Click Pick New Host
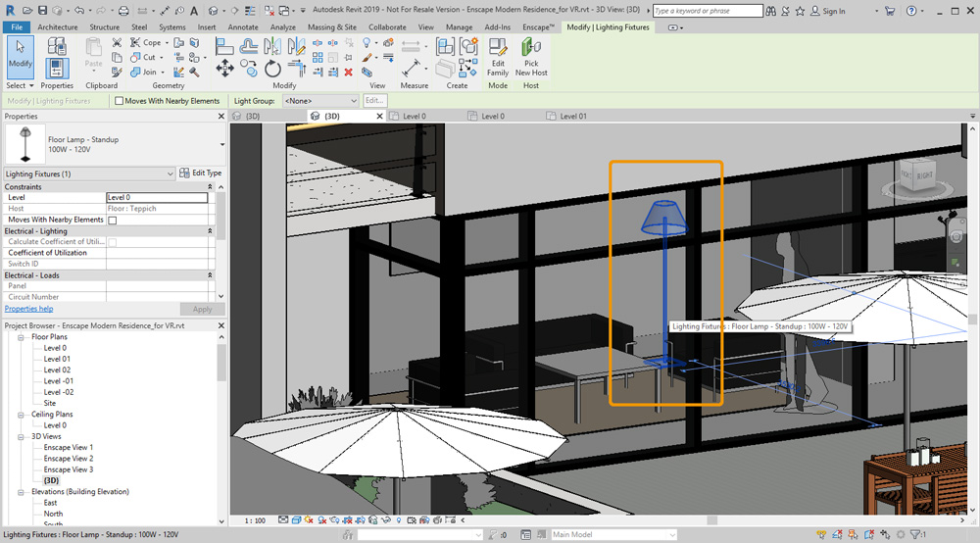Screen dimensions: 980x543 pos(531,57)
